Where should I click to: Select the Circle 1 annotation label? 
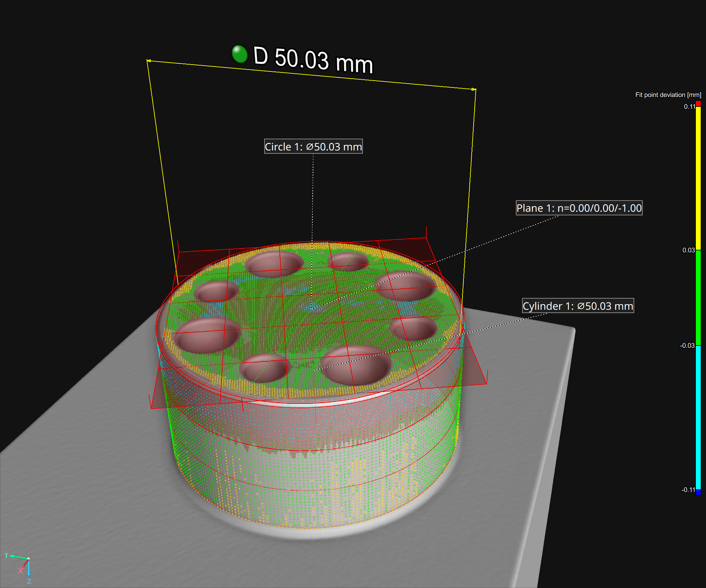point(313,147)
